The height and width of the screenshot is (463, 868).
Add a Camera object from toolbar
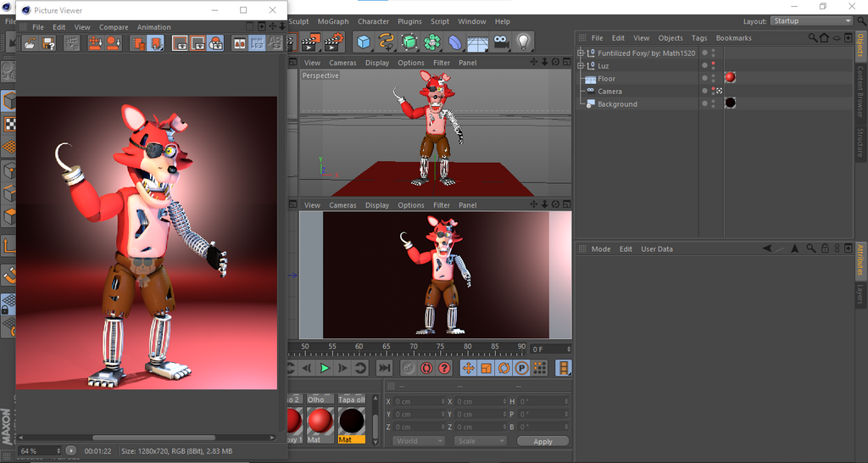pos(501,42)
